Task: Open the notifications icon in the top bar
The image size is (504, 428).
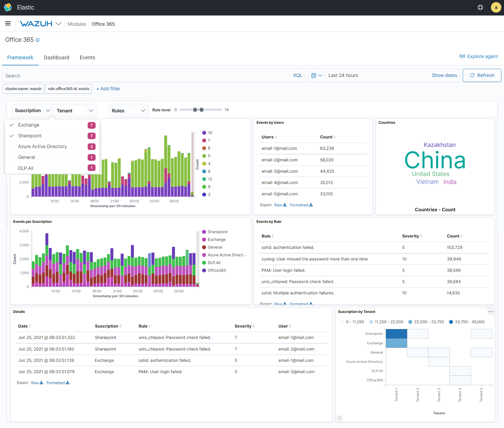Action: [x=480, y=7]
